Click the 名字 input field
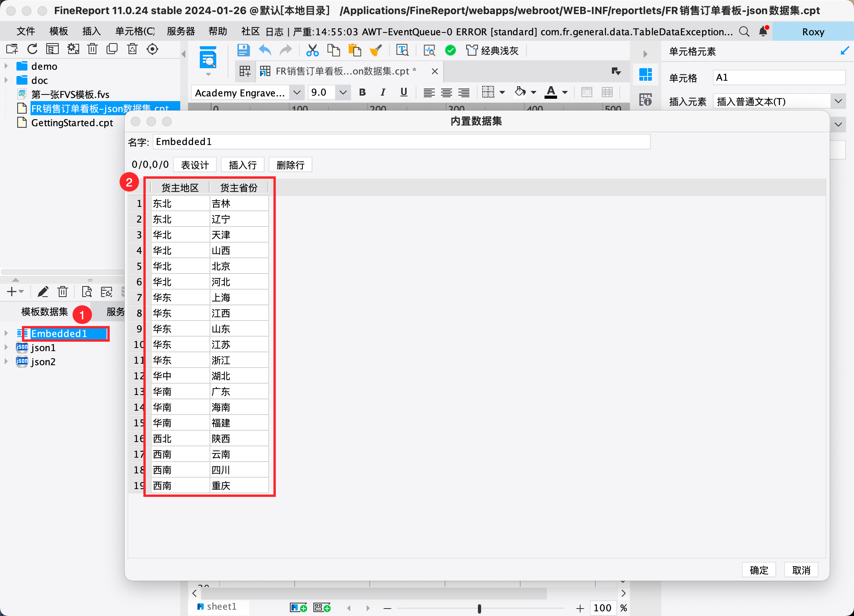Image resolution: width=854 pixels, height=616 pixels. pos(401,142)
